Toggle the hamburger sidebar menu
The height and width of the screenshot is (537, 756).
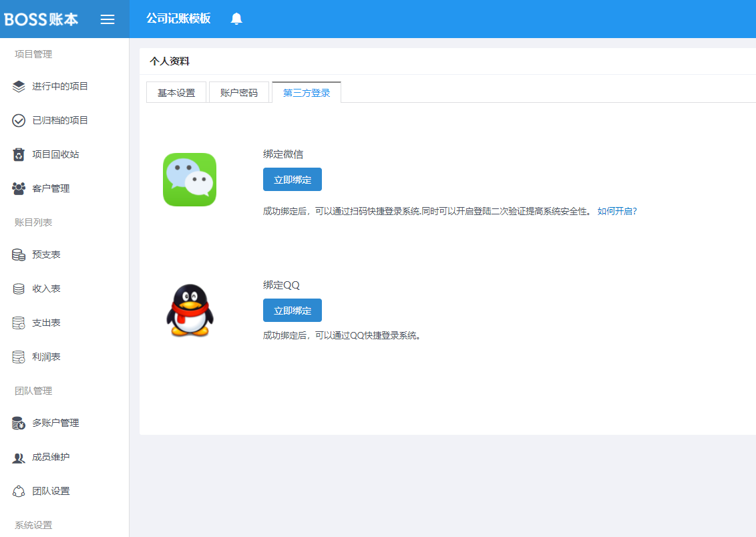coord(107,19)
